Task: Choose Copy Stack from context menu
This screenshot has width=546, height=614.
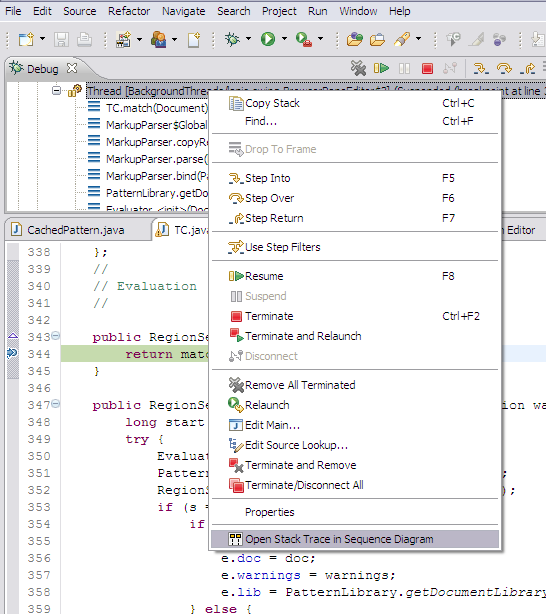Action: [355, 103]
